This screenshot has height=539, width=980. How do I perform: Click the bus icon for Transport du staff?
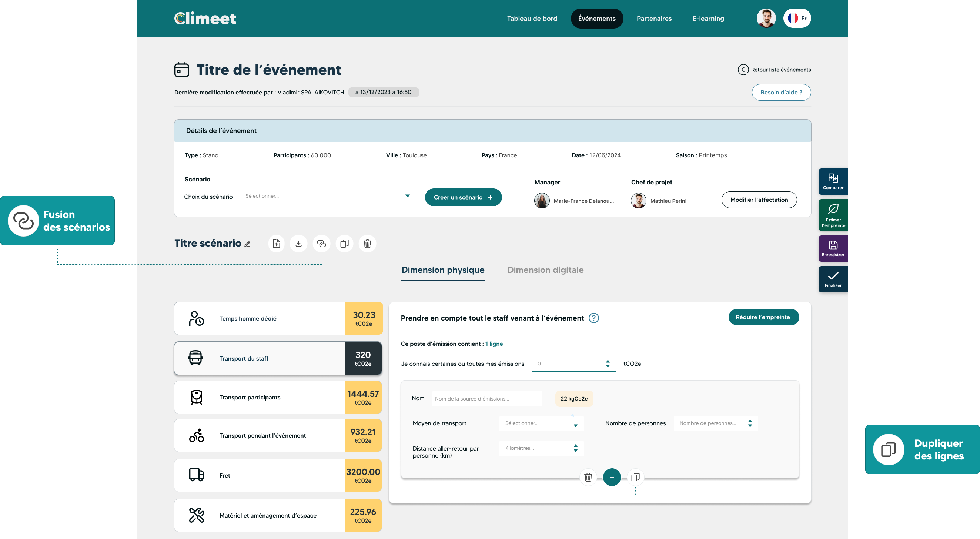click(x=195, y=358)
